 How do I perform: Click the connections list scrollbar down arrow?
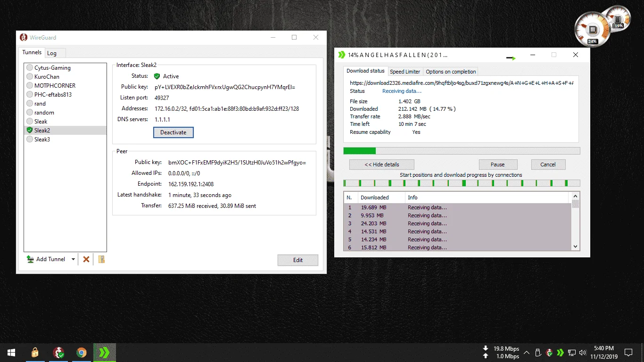[575, 247]
